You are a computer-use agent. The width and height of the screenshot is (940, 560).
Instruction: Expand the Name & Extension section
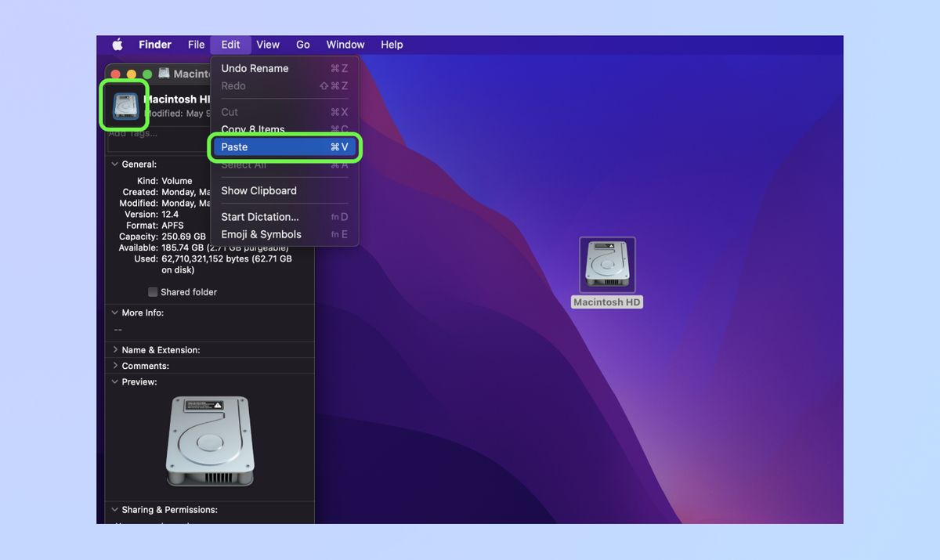tap(114, 349)
